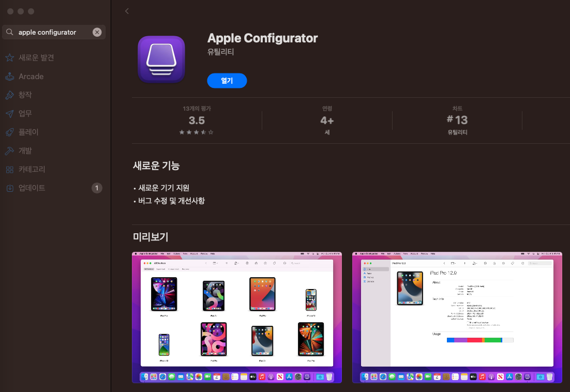Image resolution: width=570 pixels, height=392 pixels.
Task: Open the iPad Pro 12.9 preview screenshot
Action: click(457, 317)
